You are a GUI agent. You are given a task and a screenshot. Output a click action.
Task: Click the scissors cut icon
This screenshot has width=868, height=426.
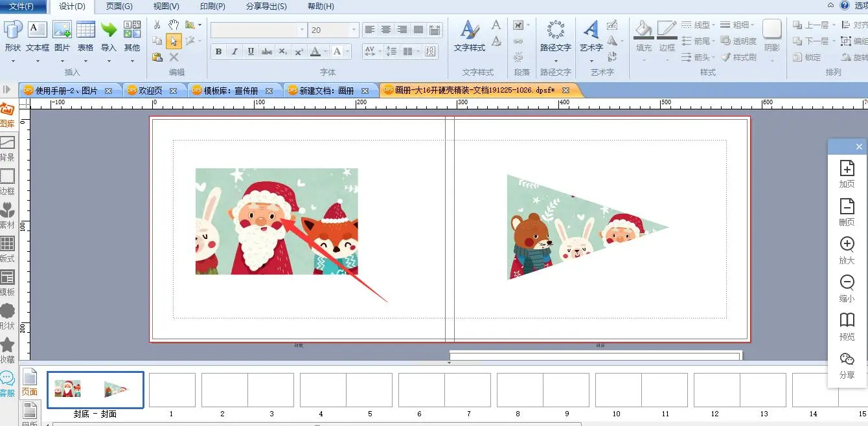[157, 25]
